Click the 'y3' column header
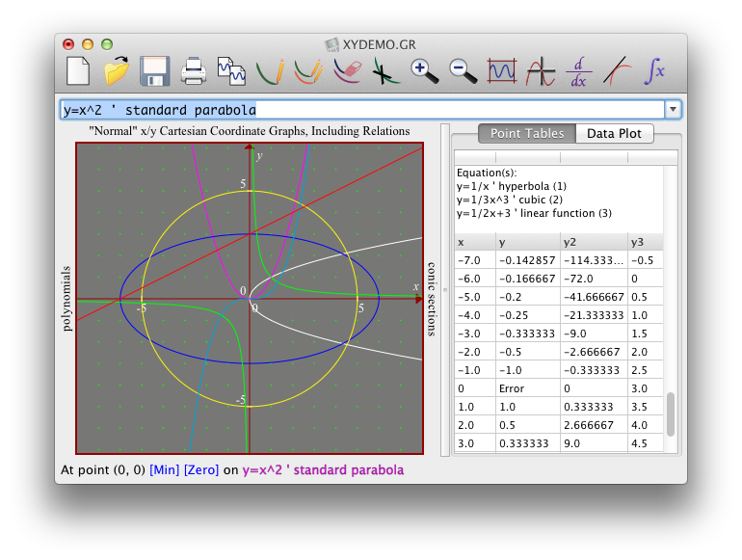The width and height of the screenshot is (742, 560). click(646, 242)
